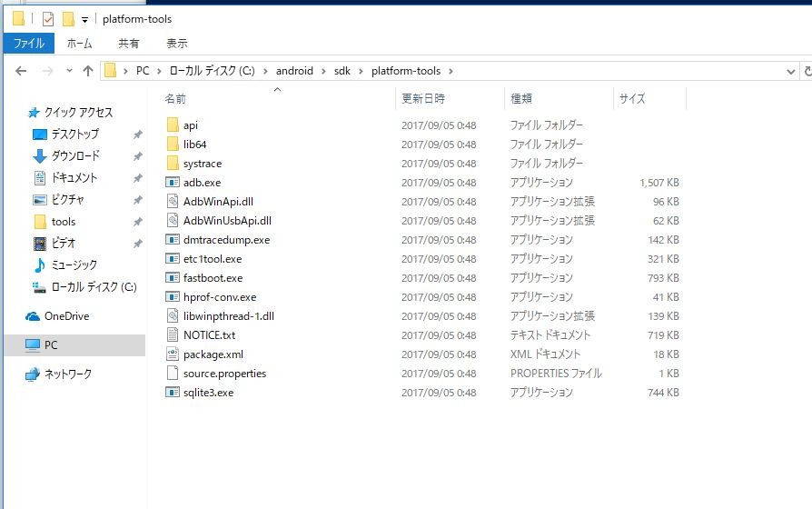Click the forward navigation arrow
The image size is (812, 509).
point(47,71)
